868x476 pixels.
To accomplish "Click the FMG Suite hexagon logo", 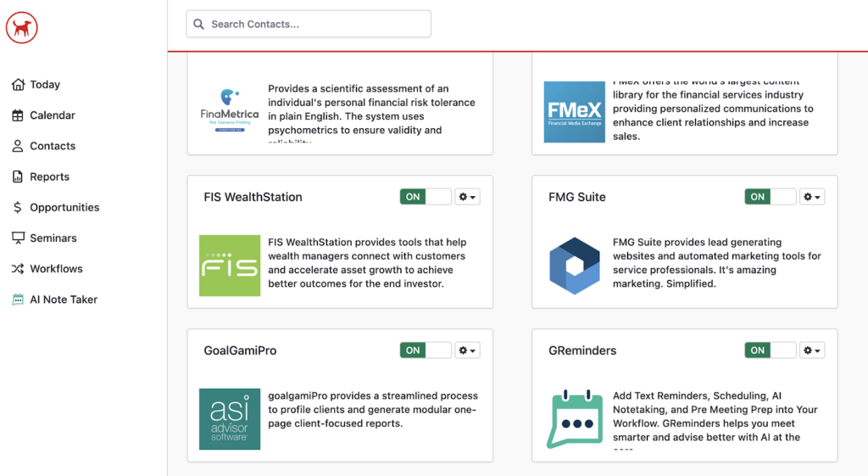I will click(574, 266).
